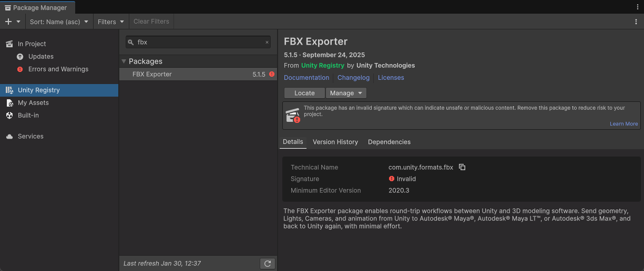Clear the fbx search text
Screen dimensions: 644x271
267,42
